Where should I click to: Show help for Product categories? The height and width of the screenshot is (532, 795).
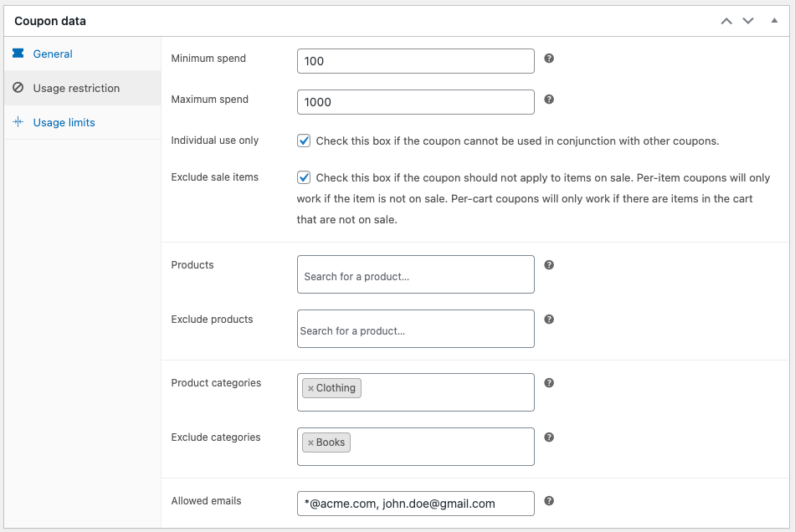point(549,383)
